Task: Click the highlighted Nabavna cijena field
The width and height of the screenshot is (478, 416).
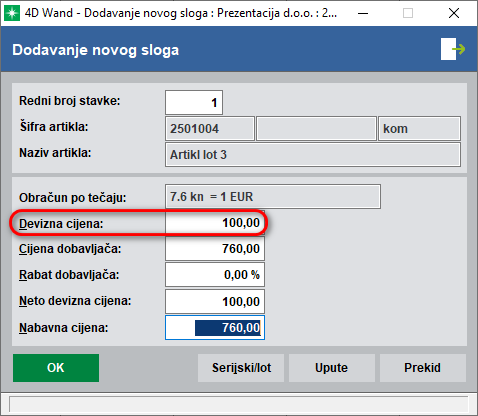Action: tap(215, 328)
